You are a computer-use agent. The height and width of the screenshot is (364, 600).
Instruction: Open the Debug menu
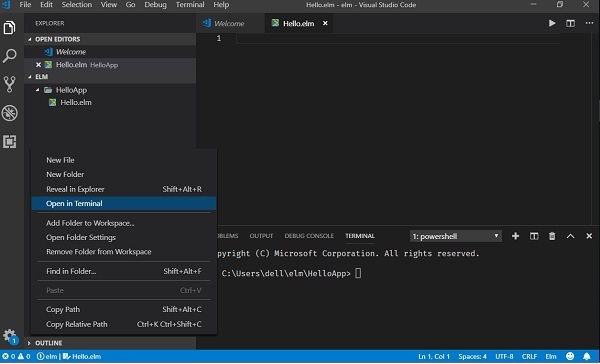155,5
